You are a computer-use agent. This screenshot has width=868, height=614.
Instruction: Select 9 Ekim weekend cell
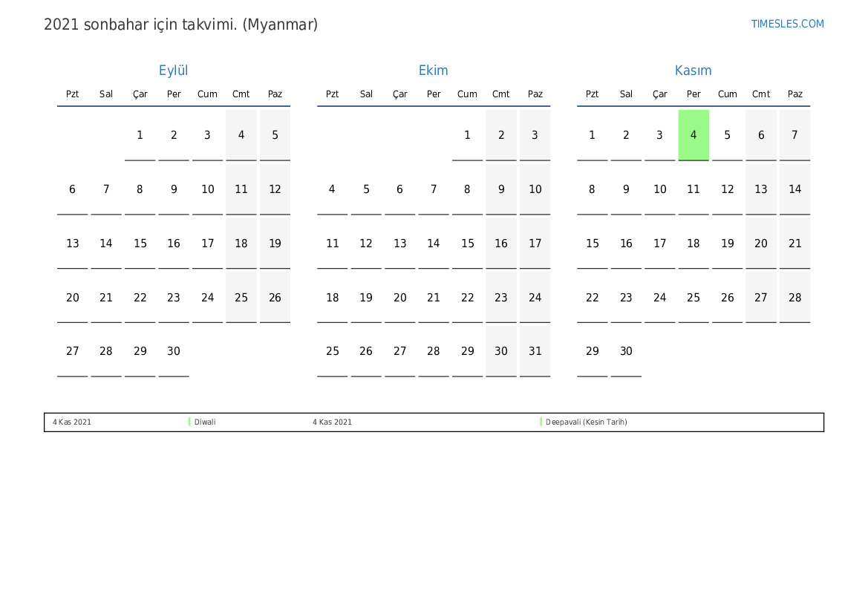501,189
